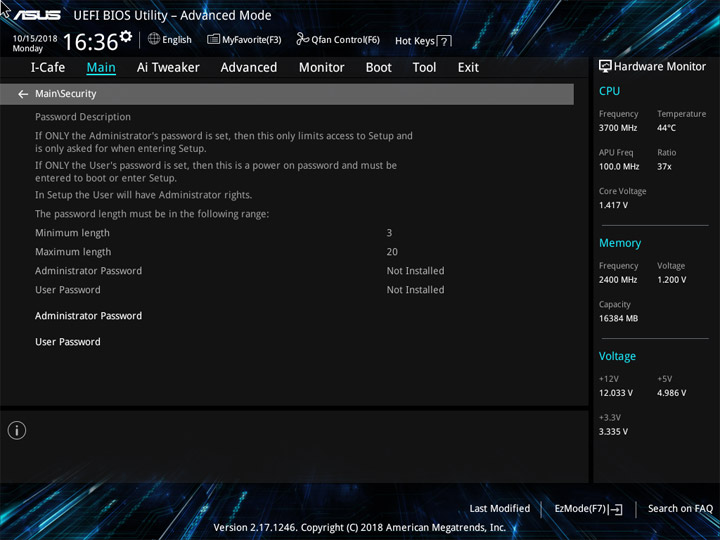Click the Version 2.17.1246 copyright text

pos(360,528)
